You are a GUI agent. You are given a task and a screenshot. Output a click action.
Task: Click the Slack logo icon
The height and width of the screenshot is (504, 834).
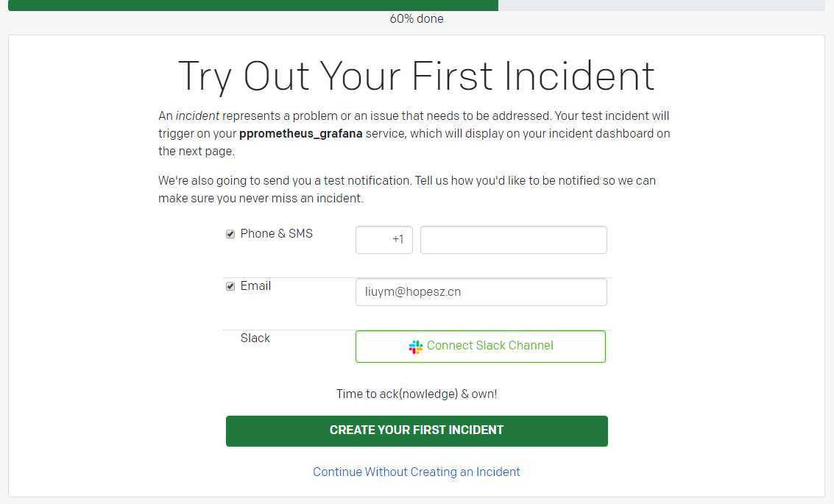(416, 347)
